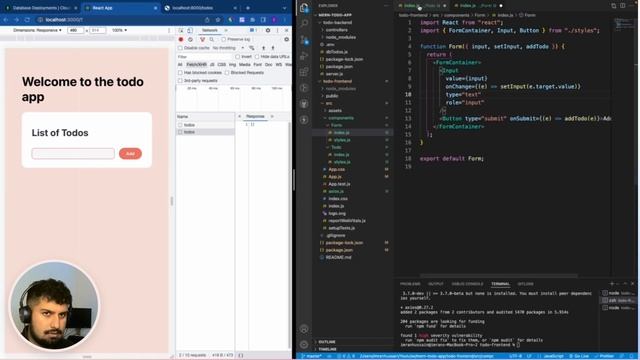Tick the Invert filter checkbox
The height and width of the screenshot is (360, 640).
(237, 56)
